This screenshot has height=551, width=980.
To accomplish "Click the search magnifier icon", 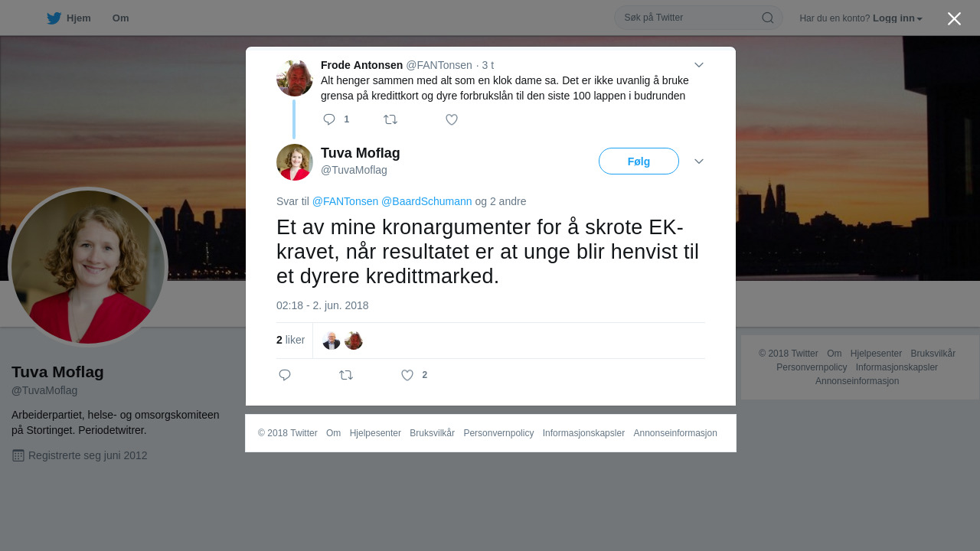I will coord(767,18).
